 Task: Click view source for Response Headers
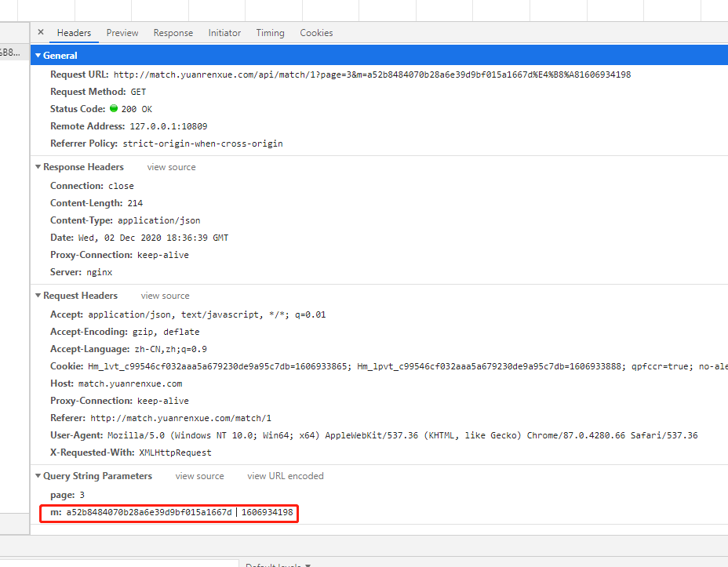pos(171,167)
